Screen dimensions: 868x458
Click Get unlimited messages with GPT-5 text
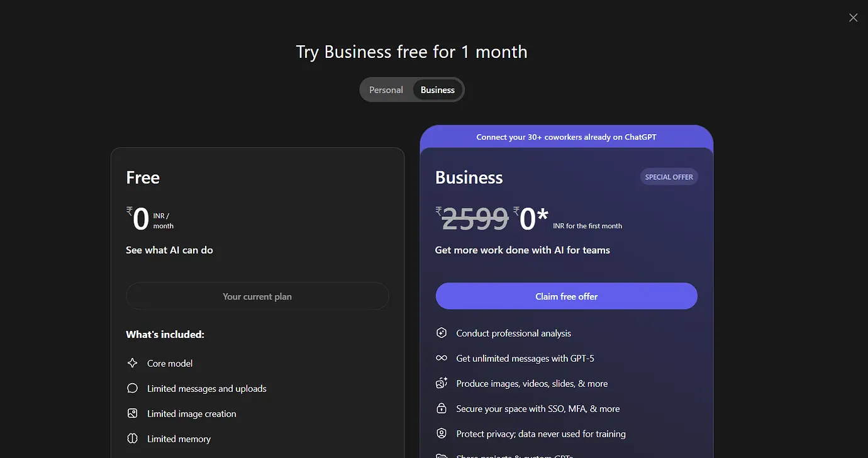[525, 358]
